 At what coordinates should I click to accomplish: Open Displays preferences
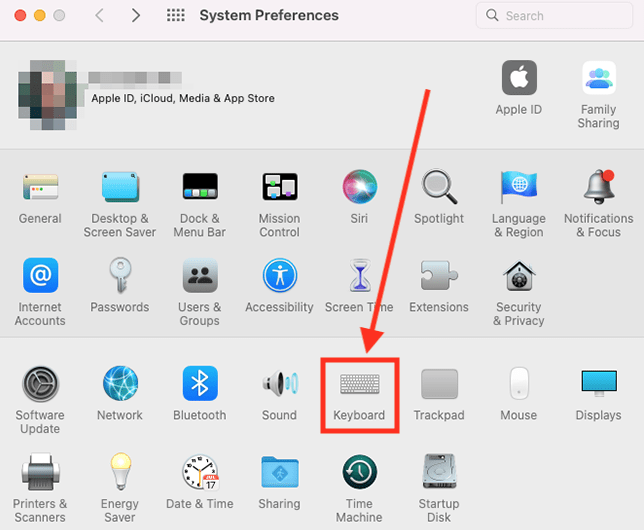[x=598, y=386]
